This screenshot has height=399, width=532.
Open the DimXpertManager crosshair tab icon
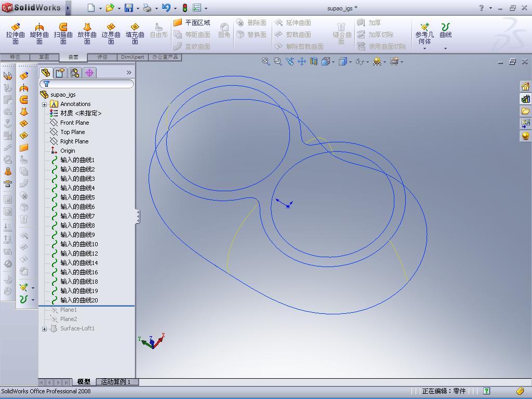click(x=89, y=73)
